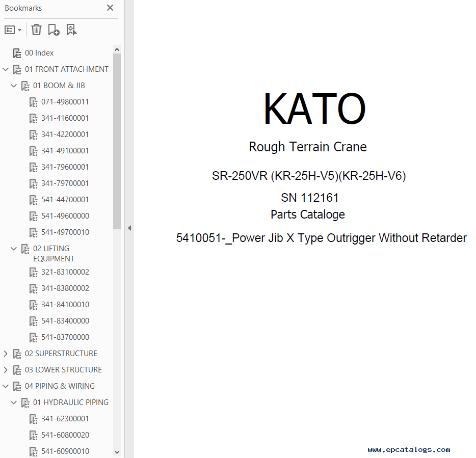Screen dimensions: 476x458
Task: Jump to bookmark 341-49100001
Action: [x=65, y=151]
